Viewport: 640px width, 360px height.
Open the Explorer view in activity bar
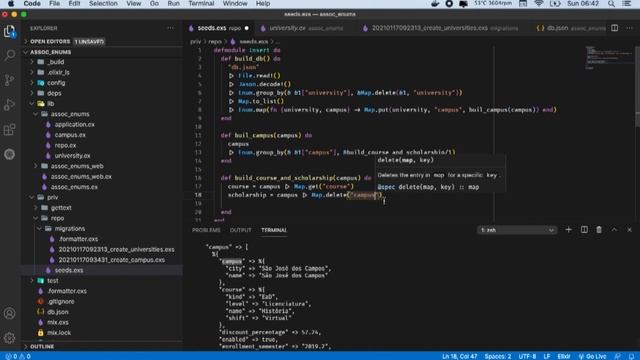[x=9, y=31]
